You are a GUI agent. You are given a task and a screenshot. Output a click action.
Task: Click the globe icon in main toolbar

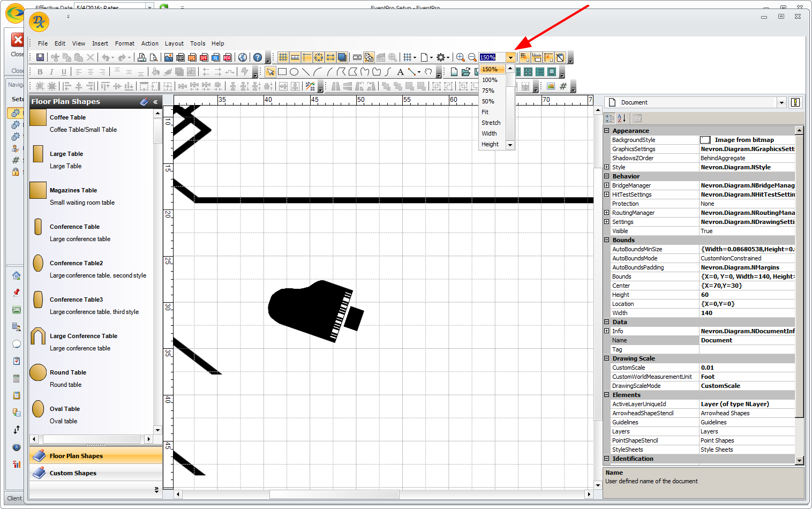[x=243, y=57]
